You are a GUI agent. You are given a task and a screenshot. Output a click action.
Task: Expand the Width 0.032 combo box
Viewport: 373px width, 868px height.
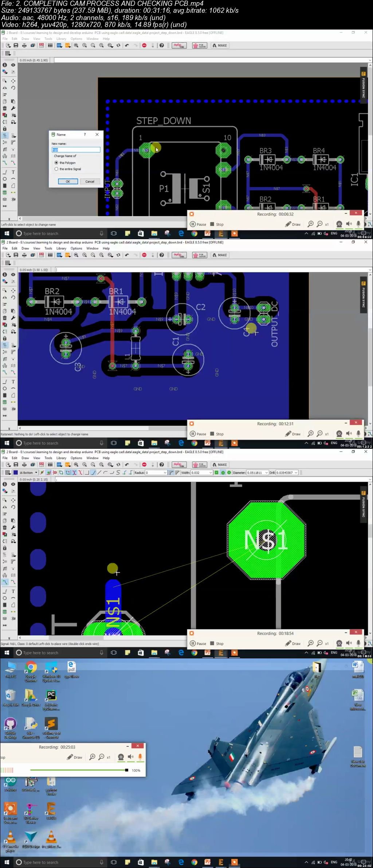(x=211, y=472)
